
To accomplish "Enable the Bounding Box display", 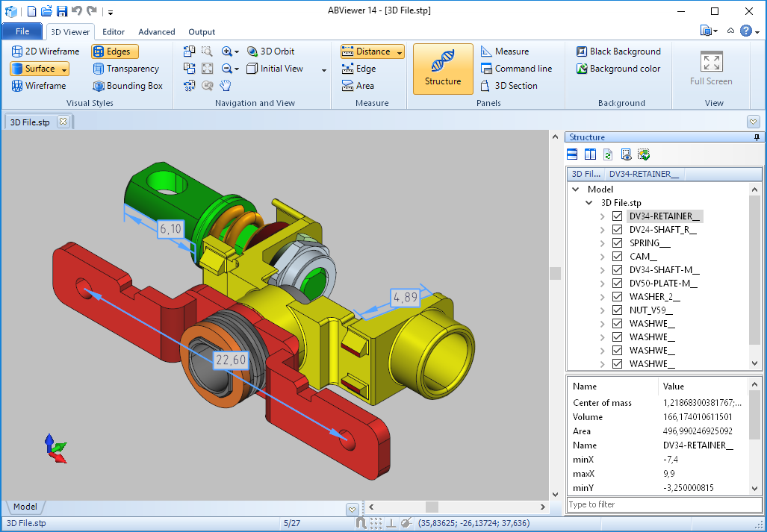I will tap(127, 86).
